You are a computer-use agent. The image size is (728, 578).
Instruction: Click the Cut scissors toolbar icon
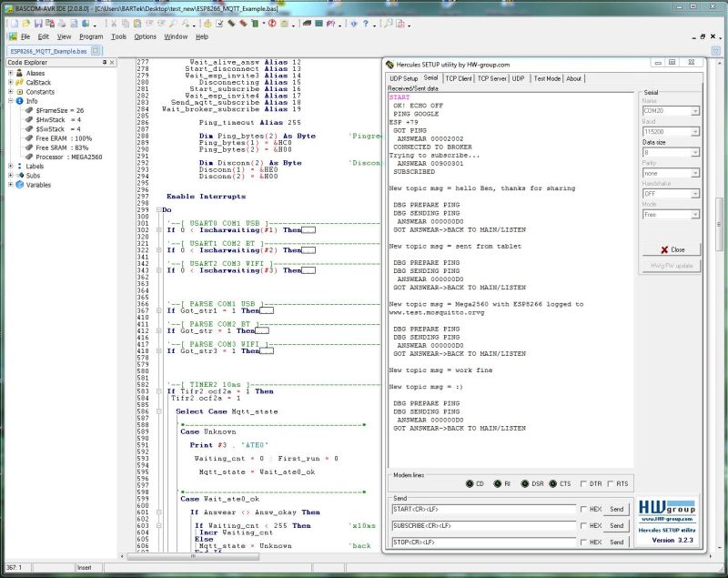pos(114,24)
